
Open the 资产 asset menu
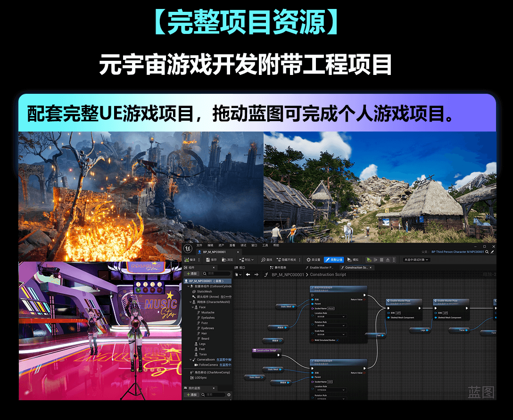click(222, 245)
